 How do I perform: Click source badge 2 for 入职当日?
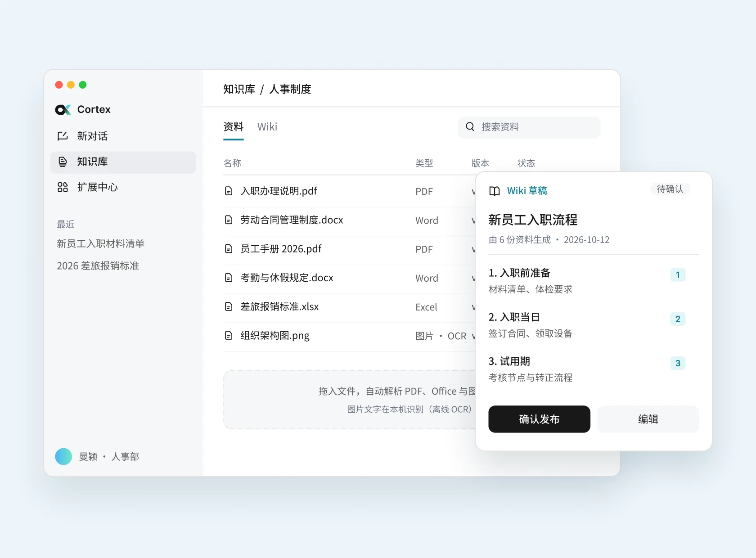pyautogui.click(x=678, y=319)
